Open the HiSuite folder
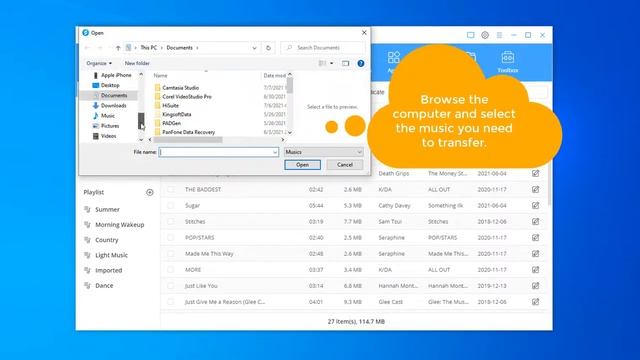640x360 pixels. (x=170, y=105)
